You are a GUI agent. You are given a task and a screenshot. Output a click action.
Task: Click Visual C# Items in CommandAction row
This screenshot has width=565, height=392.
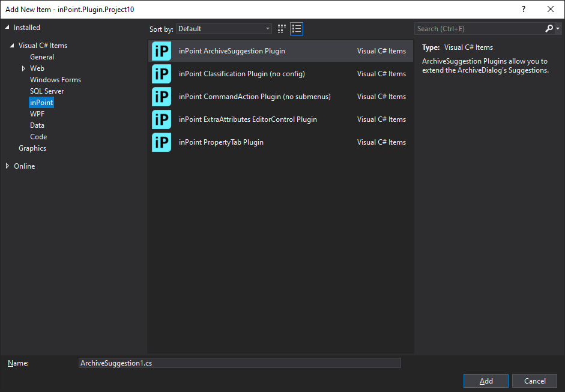click(382, 97)
